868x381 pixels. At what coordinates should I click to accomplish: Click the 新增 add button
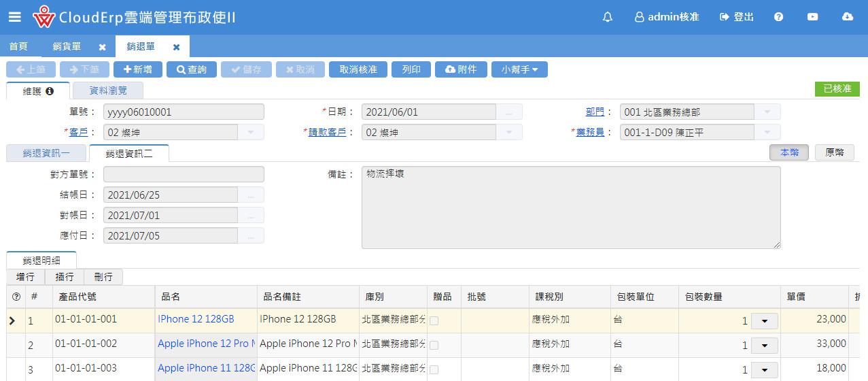coord(138,69)
